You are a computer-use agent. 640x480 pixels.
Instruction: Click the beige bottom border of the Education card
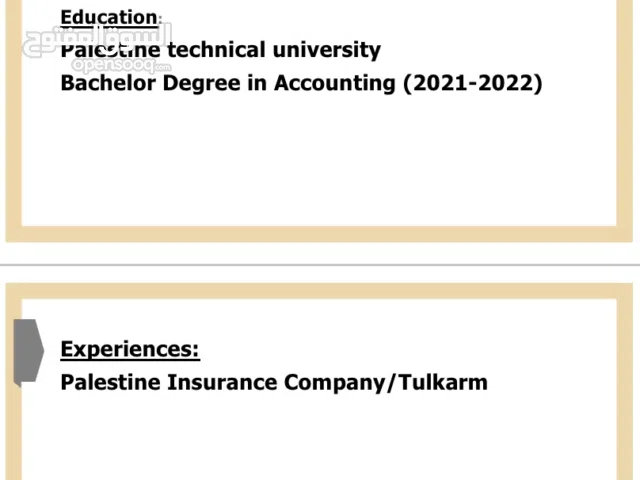point(320,235)
